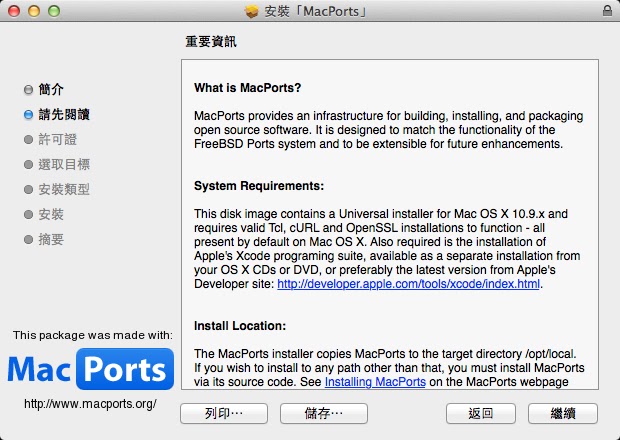This screenshot has height=440, width=620.
Task: Select the 請先閱讀 step in sidebar
Action: [64, 115]
